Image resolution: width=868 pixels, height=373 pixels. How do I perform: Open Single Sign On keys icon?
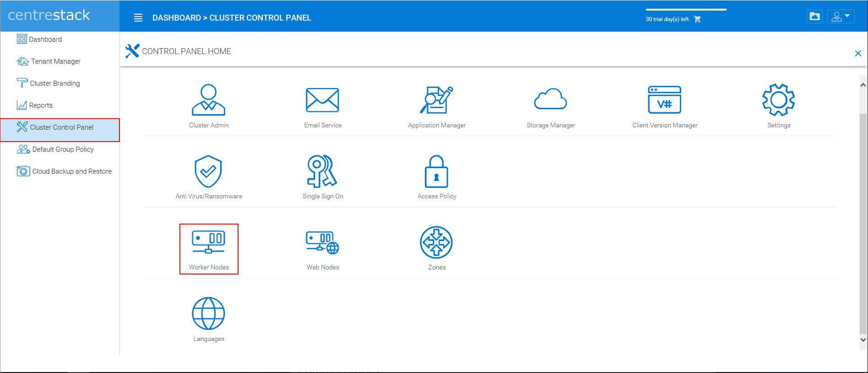click(322, 171)
